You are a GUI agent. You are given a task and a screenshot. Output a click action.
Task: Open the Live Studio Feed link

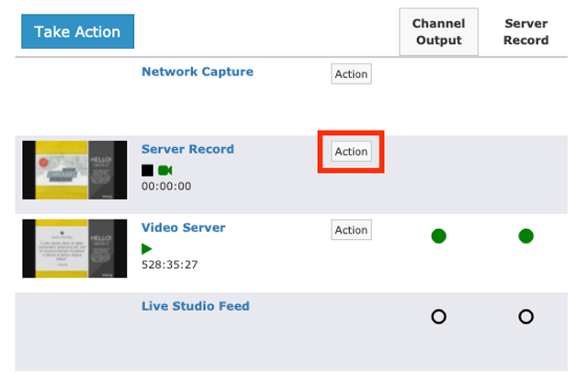pyautogui.click(x=196, y=306)
